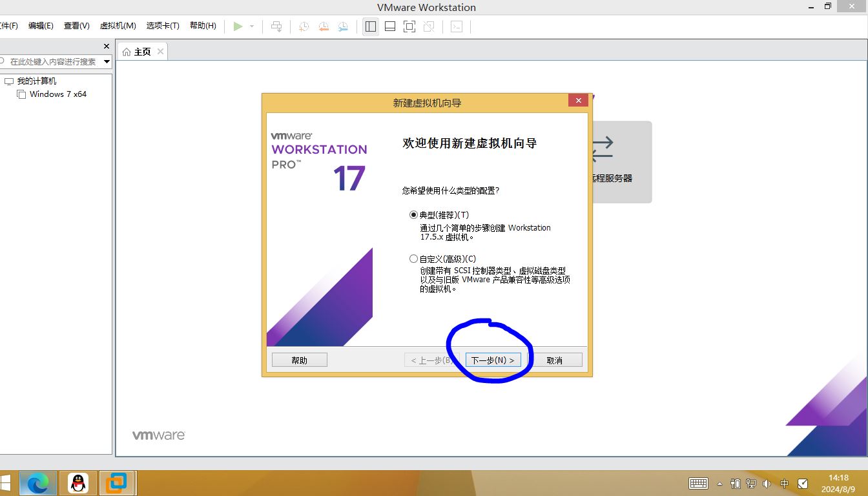868x496 pixels.
Task: Open the 虚拟机(M) menu
Action: click(118, 26)
